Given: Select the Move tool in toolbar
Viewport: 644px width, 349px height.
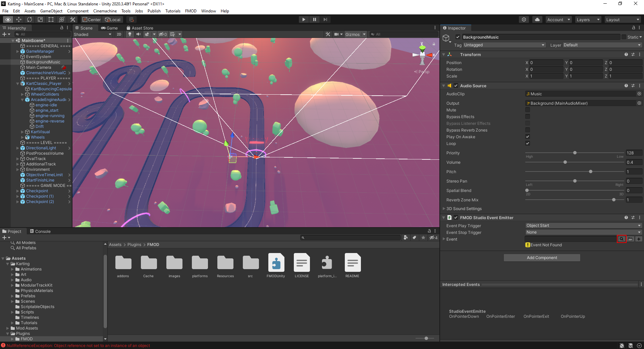Looking at the screenshot, I should (x=19, y=19).
